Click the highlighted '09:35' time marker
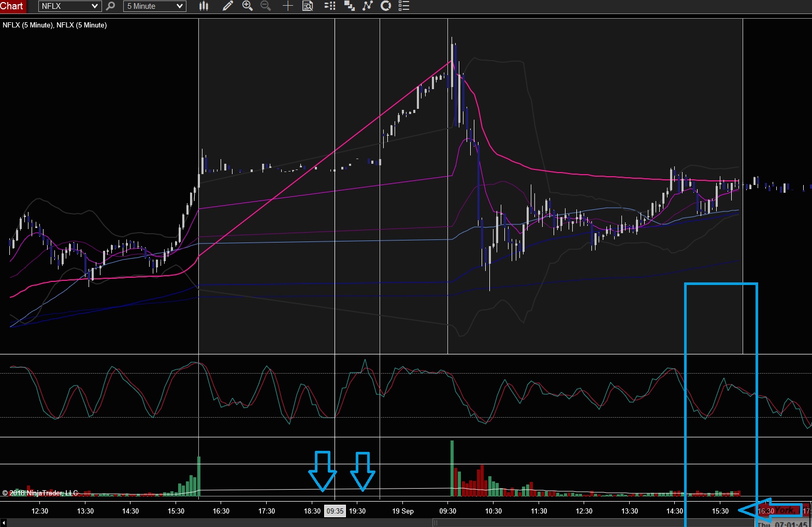 click(335, 511)
